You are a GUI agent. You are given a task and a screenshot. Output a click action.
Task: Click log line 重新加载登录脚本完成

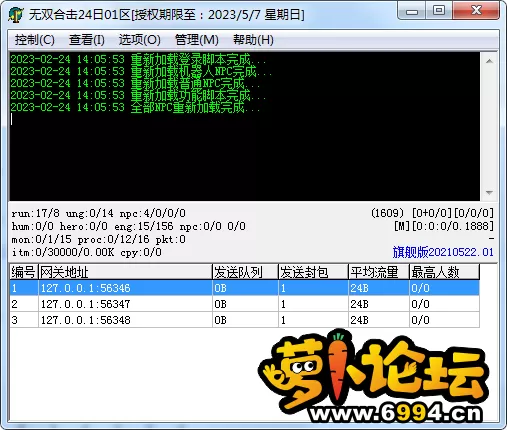(x=138, y=59)
